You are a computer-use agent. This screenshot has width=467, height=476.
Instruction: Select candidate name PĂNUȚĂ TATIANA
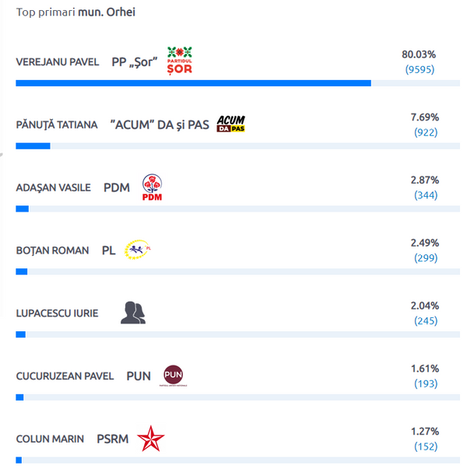click(x=57, y=124)
